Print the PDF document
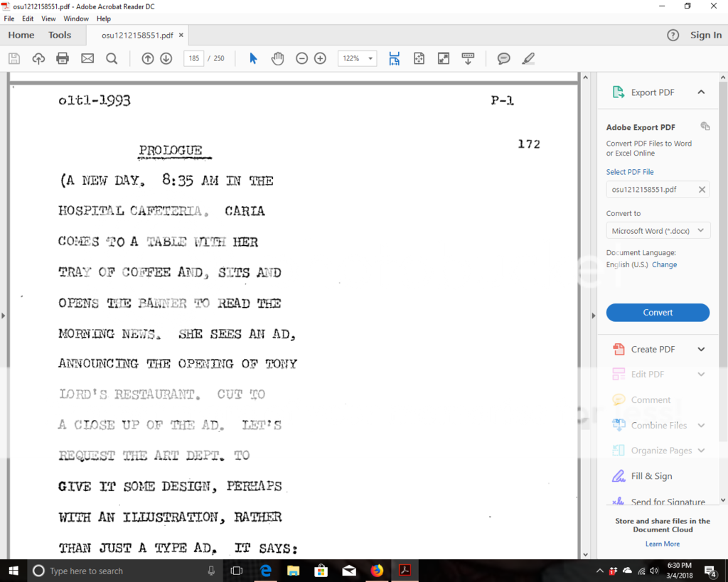 63,58
